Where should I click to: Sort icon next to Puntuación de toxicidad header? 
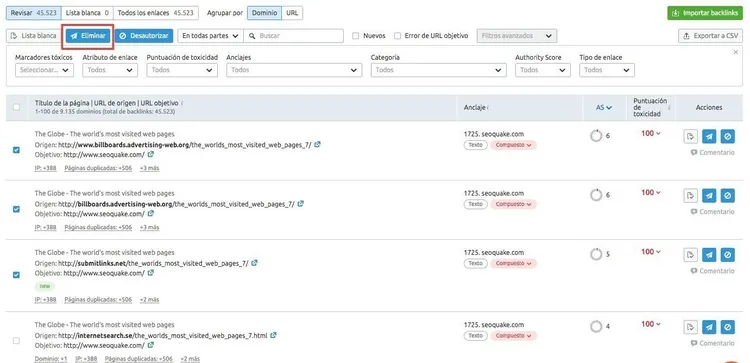669,108
